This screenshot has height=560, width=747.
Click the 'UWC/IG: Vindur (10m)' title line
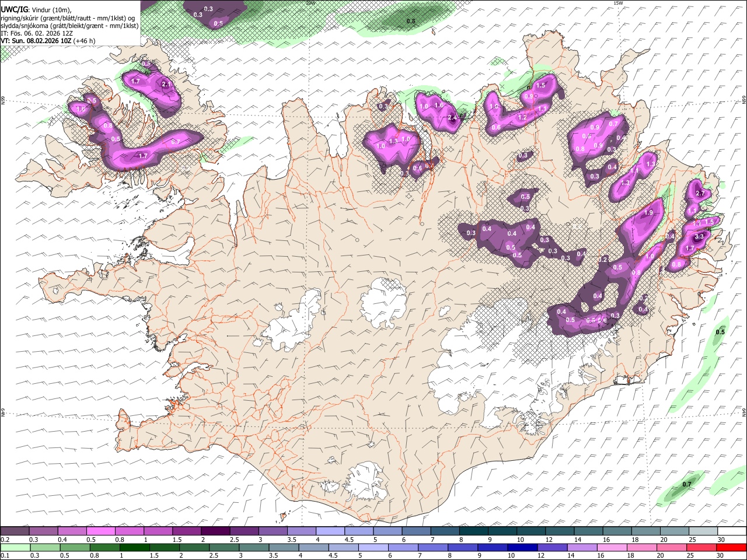(36, 9)
